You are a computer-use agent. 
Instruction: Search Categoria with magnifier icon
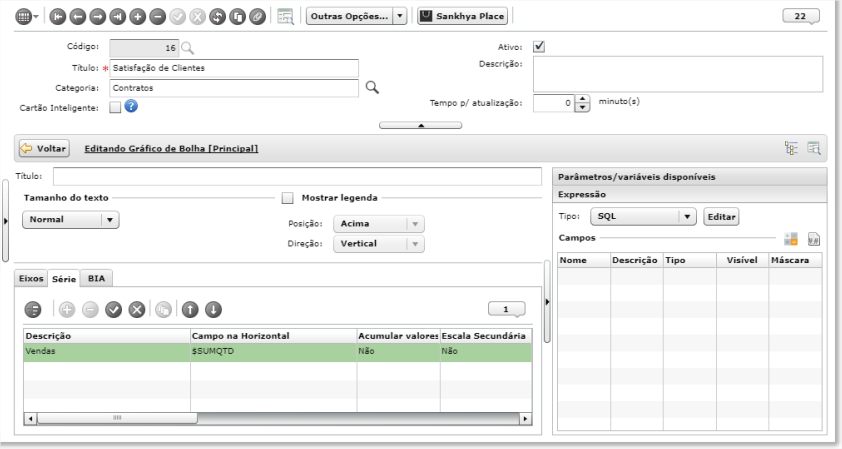[x=372, y=88]
